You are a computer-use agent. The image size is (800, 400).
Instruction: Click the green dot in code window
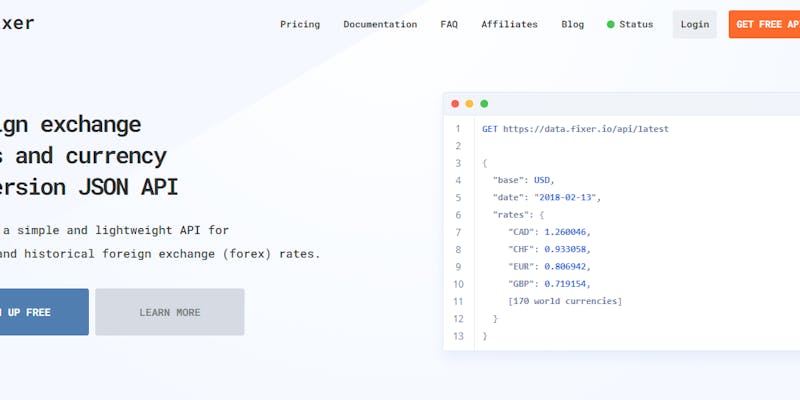pos(484,104)
